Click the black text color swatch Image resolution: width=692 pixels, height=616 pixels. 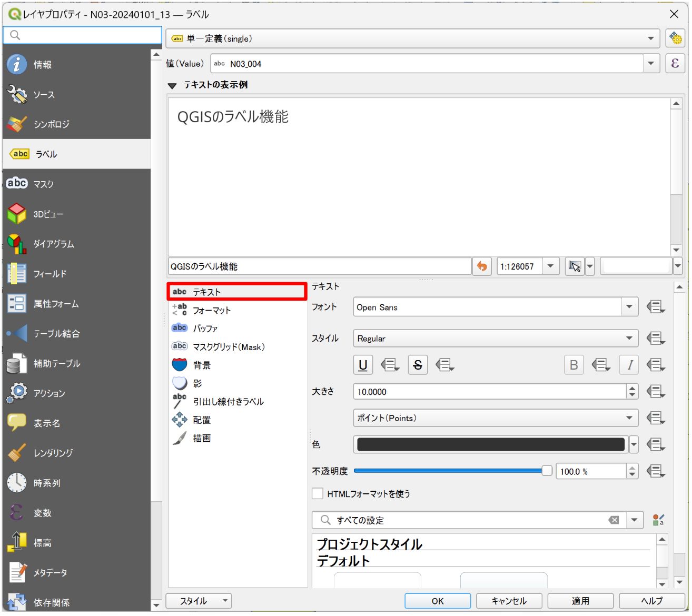click(x=491, y=444)
